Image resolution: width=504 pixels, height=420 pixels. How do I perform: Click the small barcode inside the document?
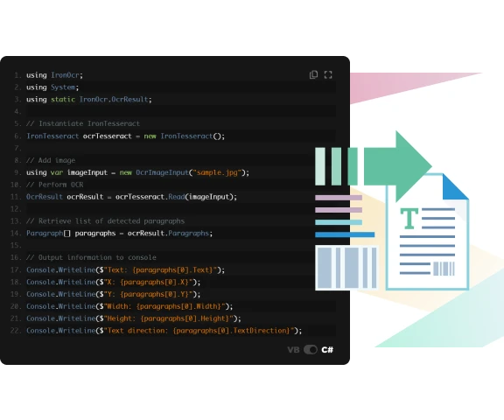pyautogui.click(x=444, y=269)
